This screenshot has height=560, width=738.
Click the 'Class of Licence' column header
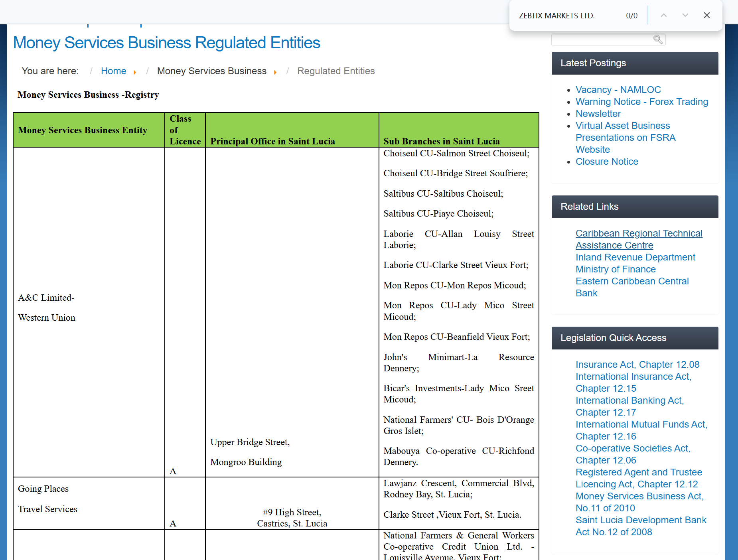(185, 130)
